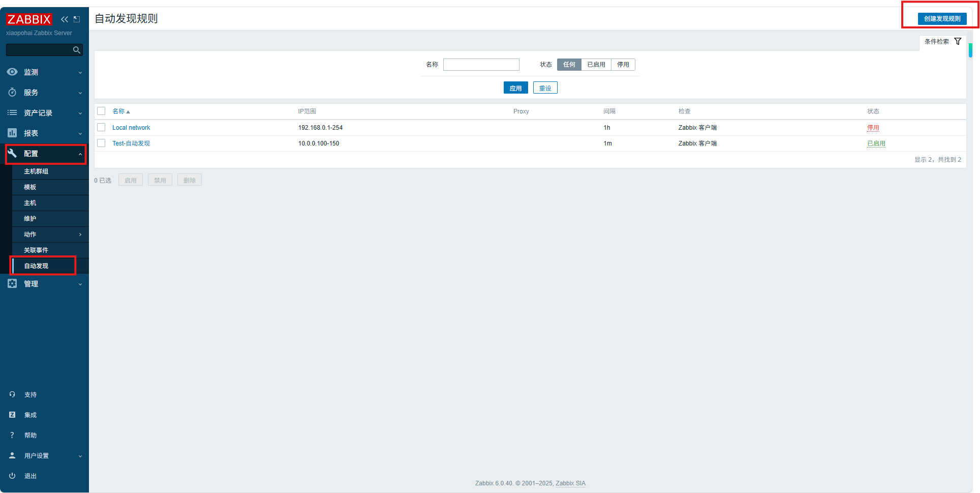Select the 报表 reports icon in sidebar
This screenshot has height=493, width=980.
[x=12, y=133]
